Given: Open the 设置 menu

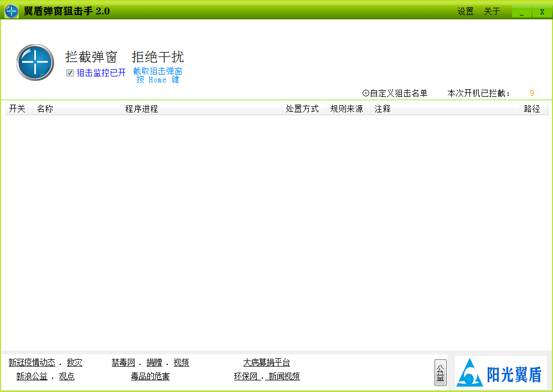Looking at the screenshot, I should tap(465, 12).
